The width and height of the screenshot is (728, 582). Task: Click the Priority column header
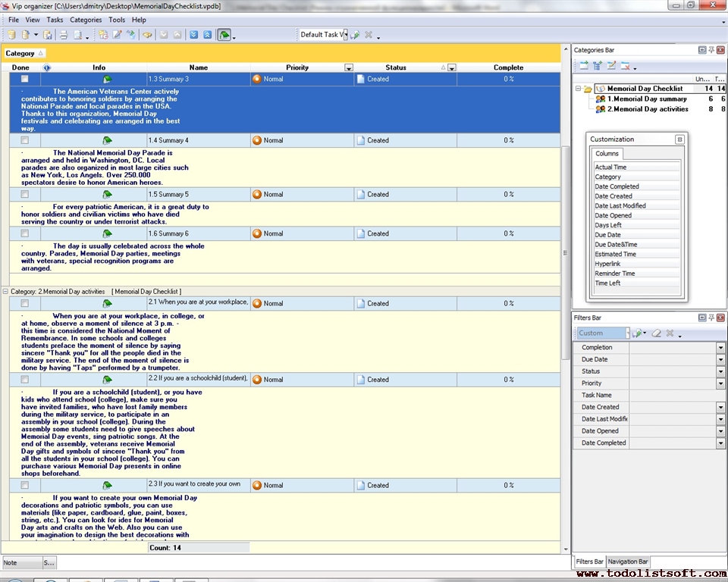point(297,67)
